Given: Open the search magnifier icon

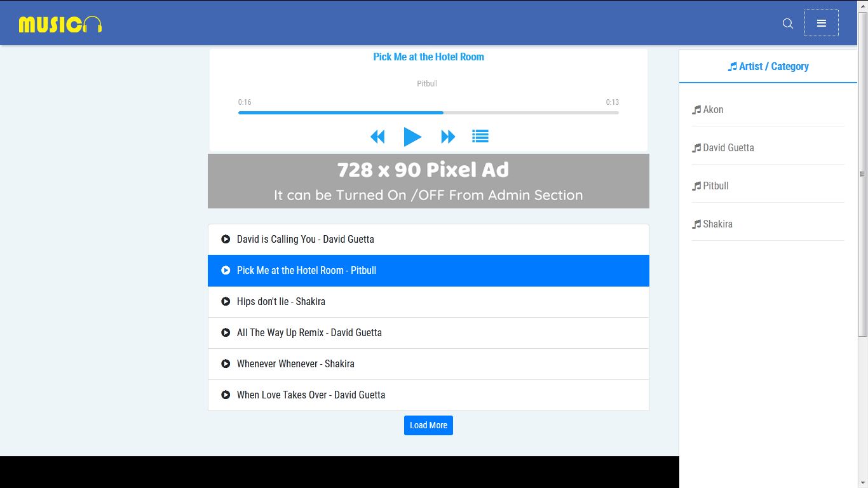Looking at the screenshot, I should click(788, 24).
